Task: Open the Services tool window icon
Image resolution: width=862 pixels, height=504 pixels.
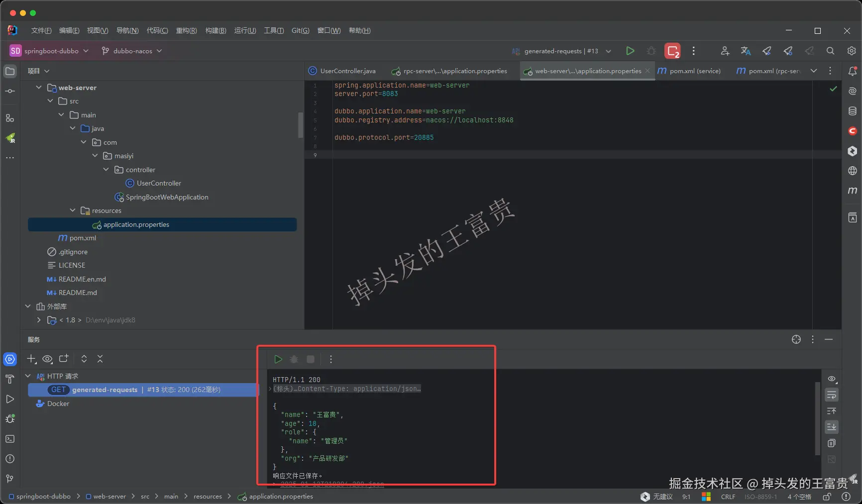Action: [x=10, y=359]
